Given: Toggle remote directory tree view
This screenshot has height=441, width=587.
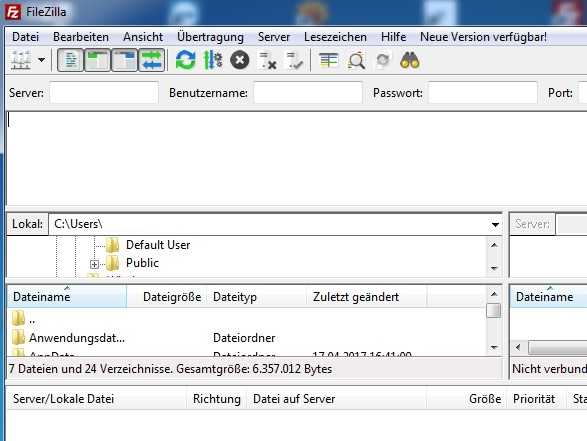Looking at the screenshot, I should coord(124,60).
